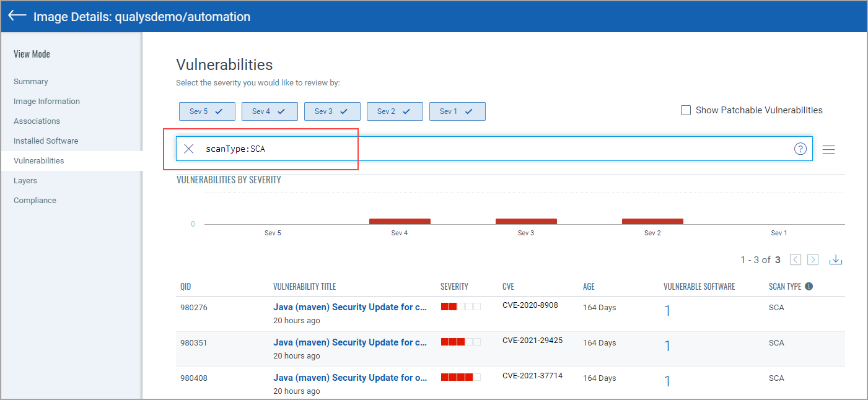
Task: Click 164 Days age in QID 980351 row
Action: click(x=600, y=343)
